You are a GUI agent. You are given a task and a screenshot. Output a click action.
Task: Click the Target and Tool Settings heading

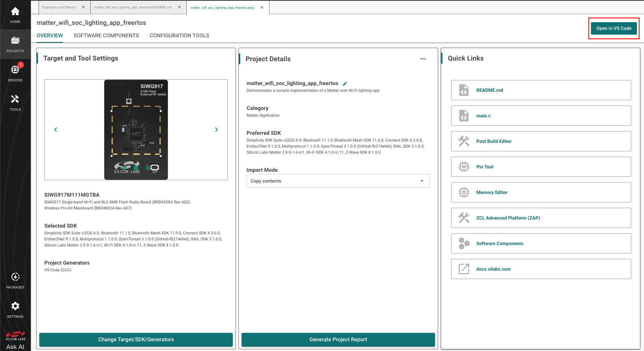click(81, 58)
